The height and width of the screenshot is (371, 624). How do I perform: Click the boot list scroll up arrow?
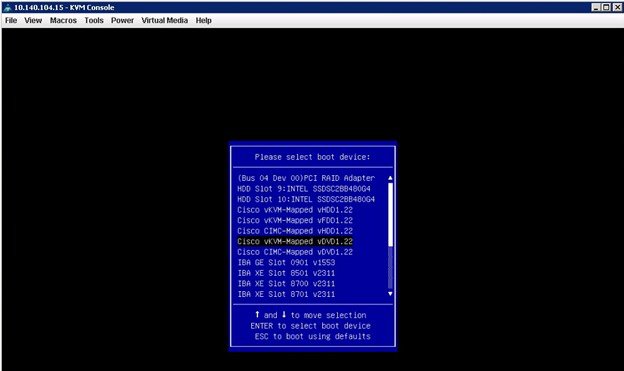[x=390, y=178]
